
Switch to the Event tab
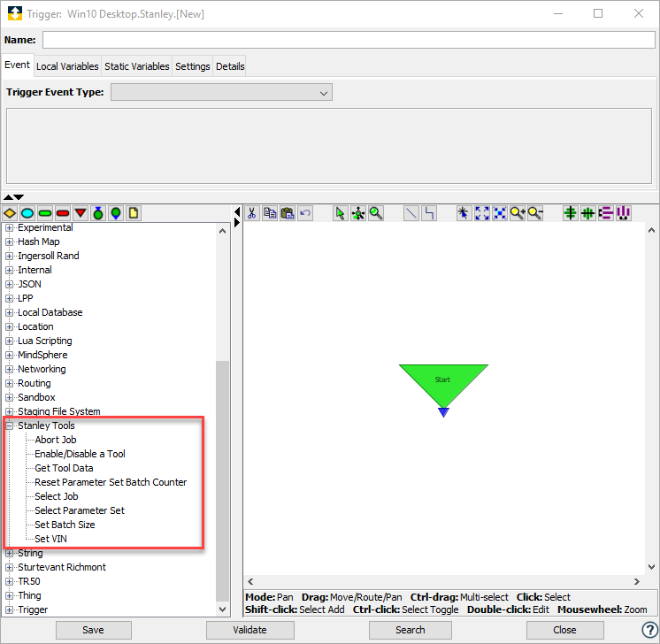[18, 65]
